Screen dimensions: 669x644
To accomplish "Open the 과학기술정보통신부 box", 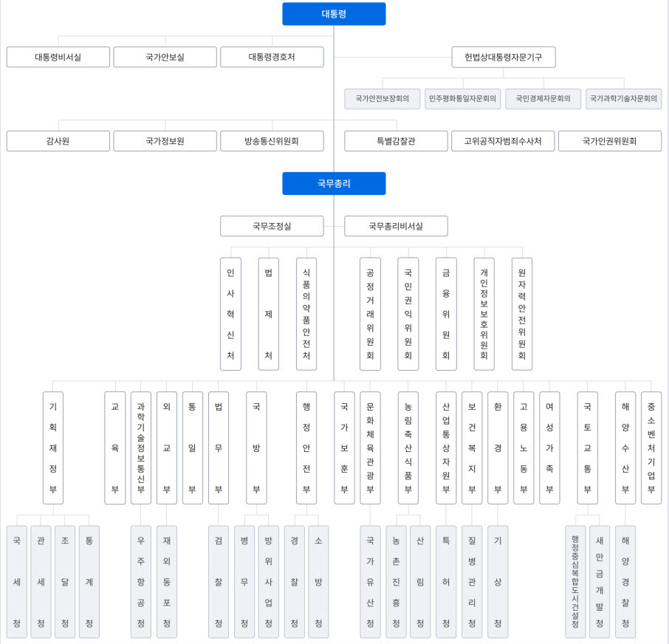I will (x=141, y=448).
